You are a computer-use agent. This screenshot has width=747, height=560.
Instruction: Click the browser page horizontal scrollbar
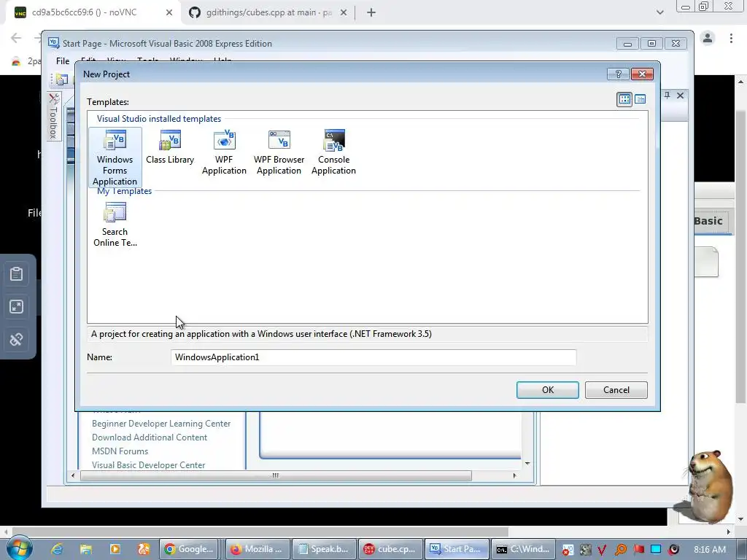click(260, 531)
